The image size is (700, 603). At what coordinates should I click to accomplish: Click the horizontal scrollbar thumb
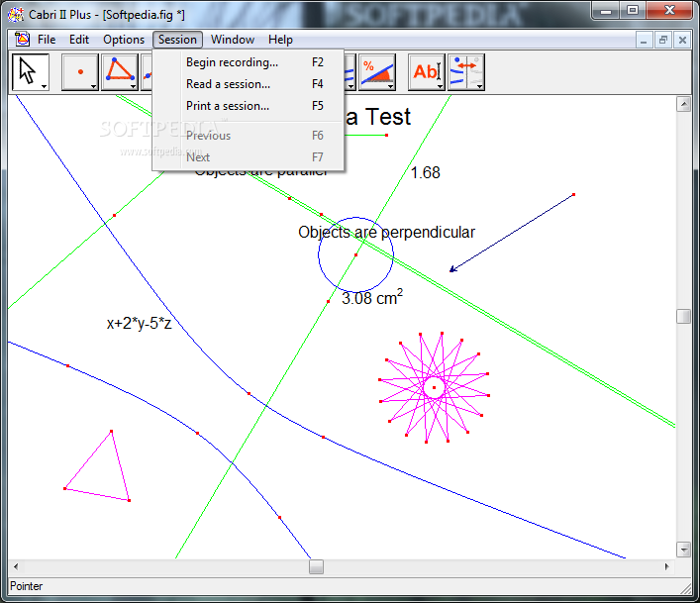(x=316, y=566)
